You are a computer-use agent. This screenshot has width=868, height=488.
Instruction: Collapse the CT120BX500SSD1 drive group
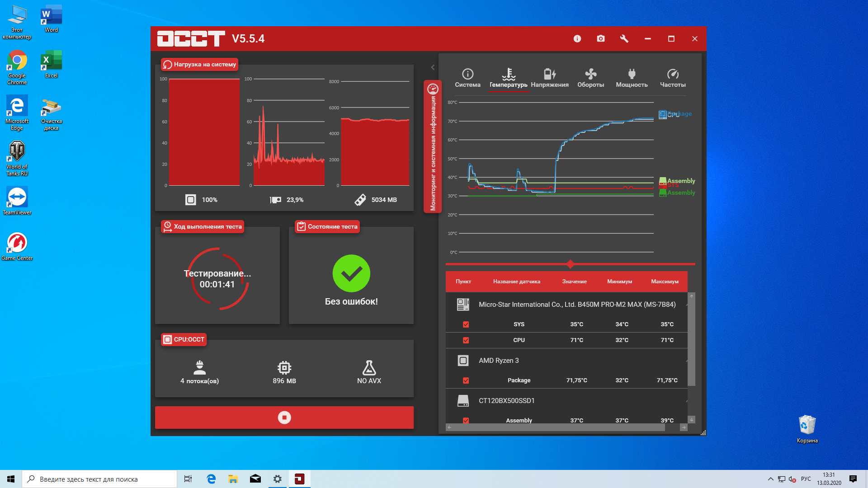pyautogui.click(x=686, y=401)
